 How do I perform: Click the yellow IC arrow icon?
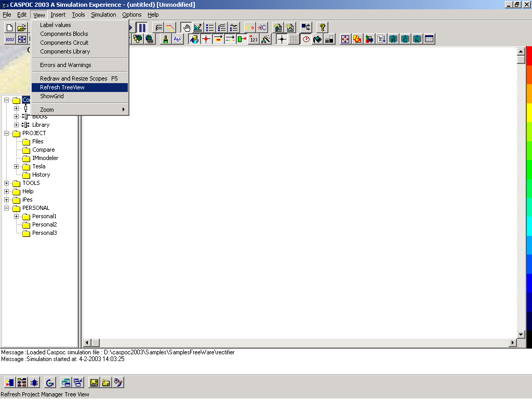click(x=250, y=28)
